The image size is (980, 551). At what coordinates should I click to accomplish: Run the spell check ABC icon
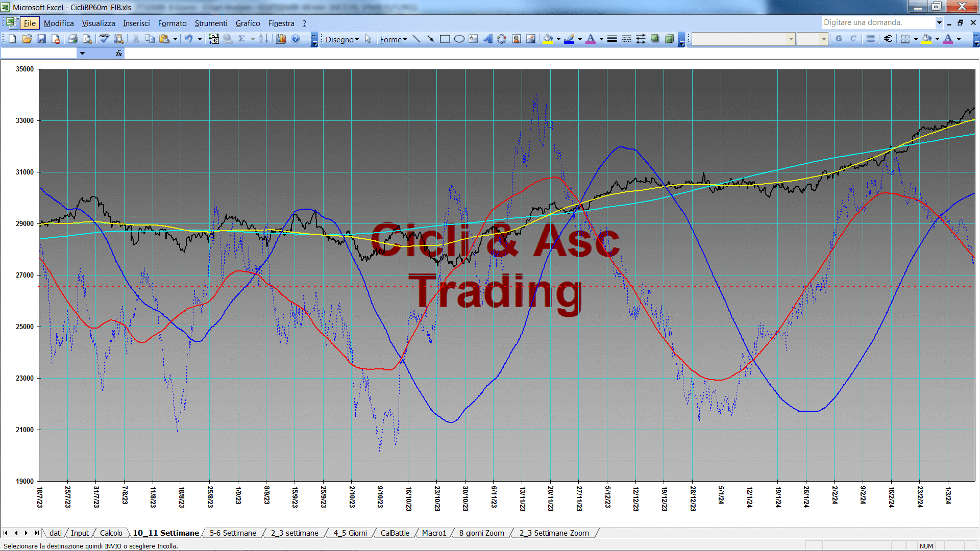point(104,39)
